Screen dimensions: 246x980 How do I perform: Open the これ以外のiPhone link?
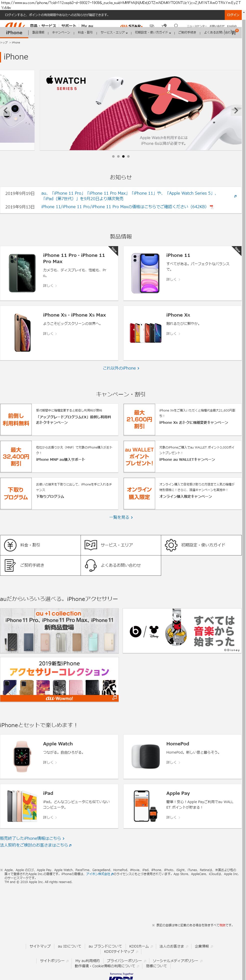point(121,368)
